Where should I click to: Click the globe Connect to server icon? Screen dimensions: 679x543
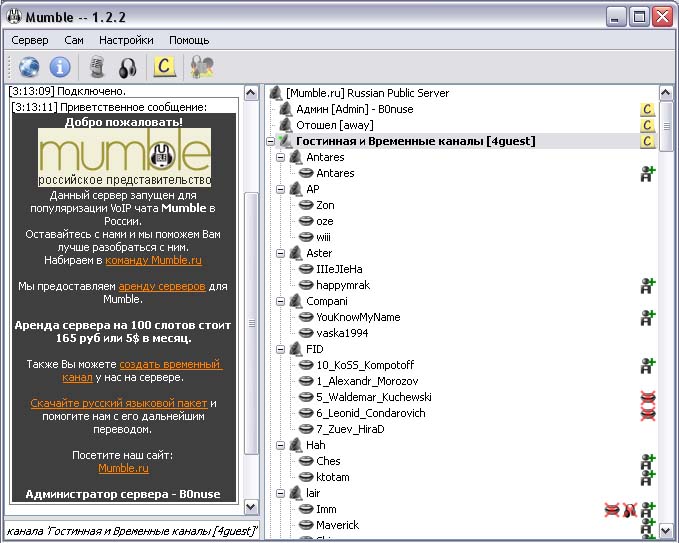click(29, 67)
